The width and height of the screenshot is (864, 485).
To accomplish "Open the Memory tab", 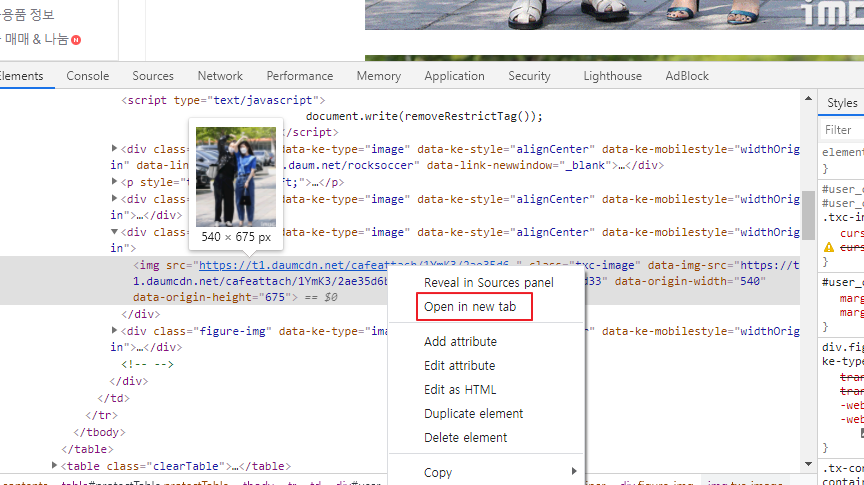I will tap(379, 76).
